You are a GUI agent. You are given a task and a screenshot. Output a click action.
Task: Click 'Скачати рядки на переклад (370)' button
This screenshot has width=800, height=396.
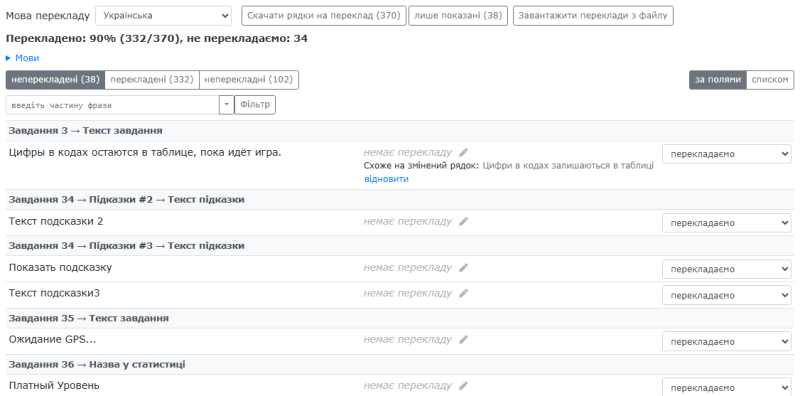point(323,16)
